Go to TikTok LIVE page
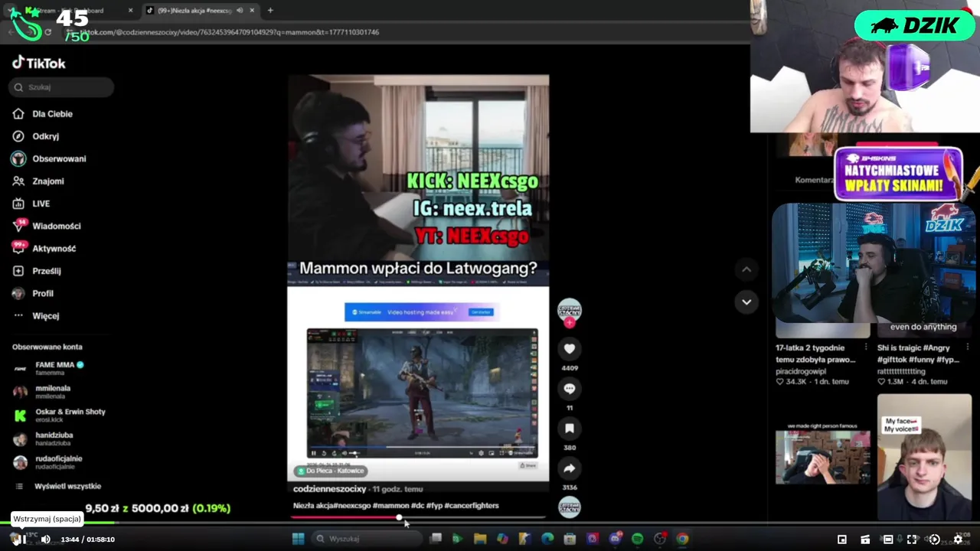Screen dimensions: 980x551 (31, 204)
